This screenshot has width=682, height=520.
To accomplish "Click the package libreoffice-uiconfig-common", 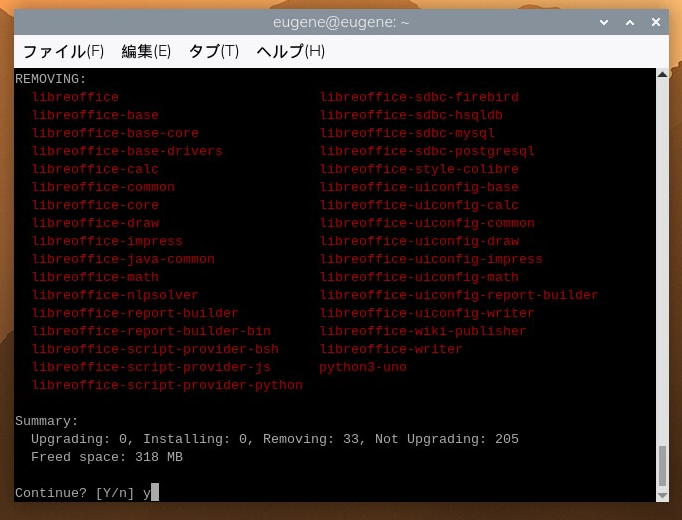I will pyautogui.click(x=427, y=223).
